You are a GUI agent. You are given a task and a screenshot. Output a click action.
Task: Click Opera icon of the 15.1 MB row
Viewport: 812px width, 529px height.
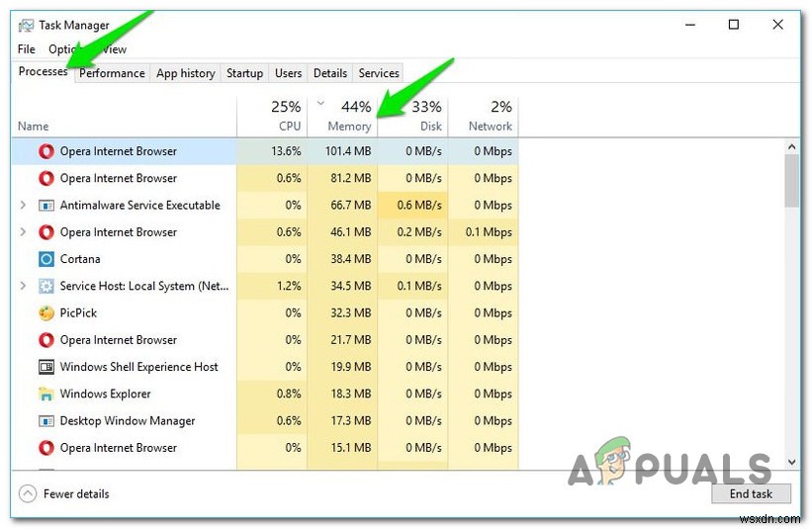[x=46, y=448]
